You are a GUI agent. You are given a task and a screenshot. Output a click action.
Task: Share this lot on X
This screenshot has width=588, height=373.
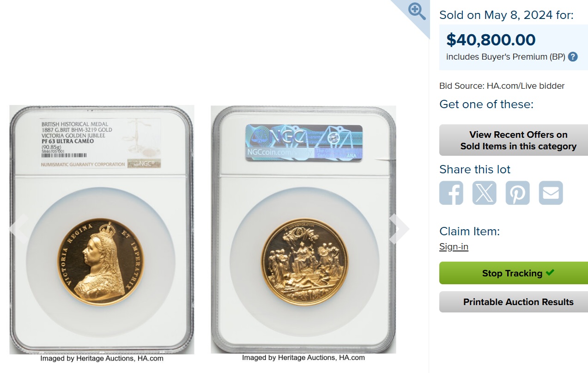coord(485,193)
